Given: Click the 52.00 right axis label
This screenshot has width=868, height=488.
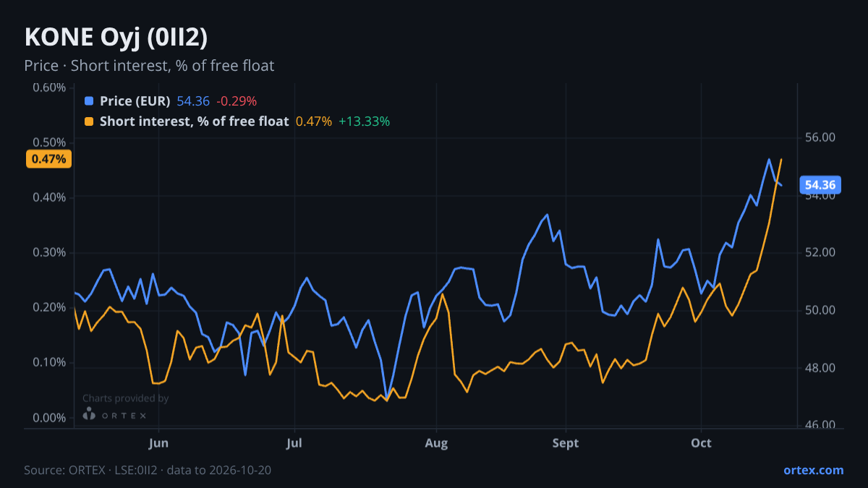Looking at the screenshot, I should coord(820,252).
